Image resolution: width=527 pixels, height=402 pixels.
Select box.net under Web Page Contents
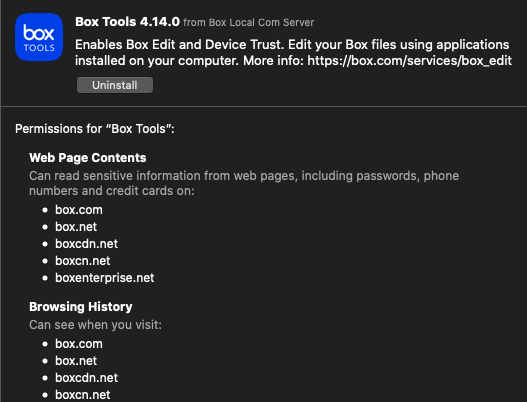(76, 227)
